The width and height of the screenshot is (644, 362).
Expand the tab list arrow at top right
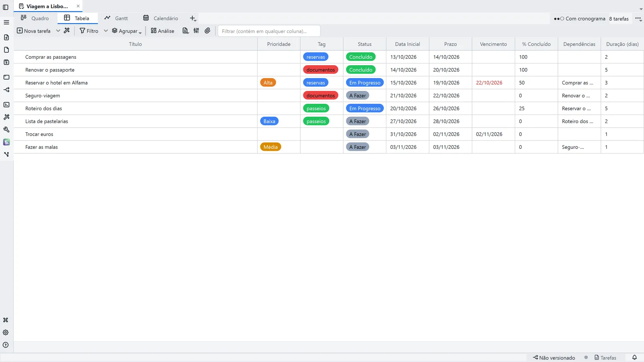pos(641,9)
